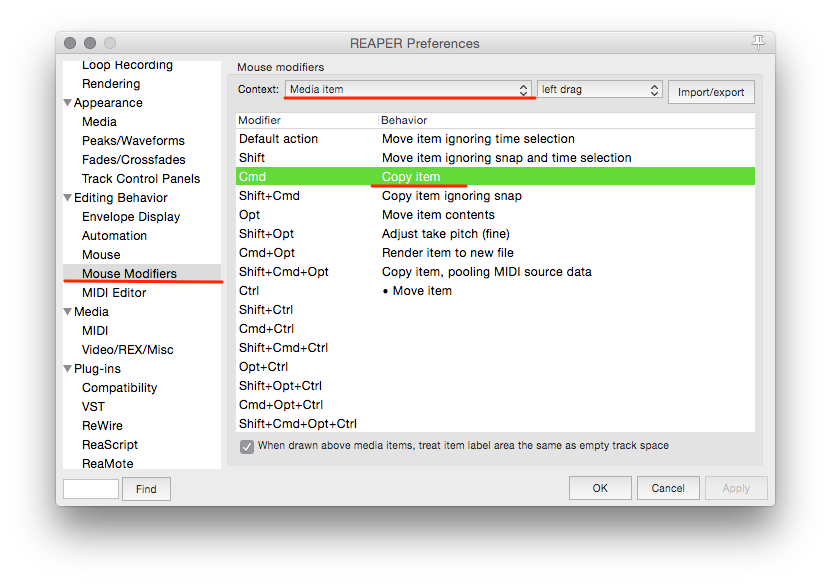Collapse the Editing Behavior tree section

pos(67,197)
